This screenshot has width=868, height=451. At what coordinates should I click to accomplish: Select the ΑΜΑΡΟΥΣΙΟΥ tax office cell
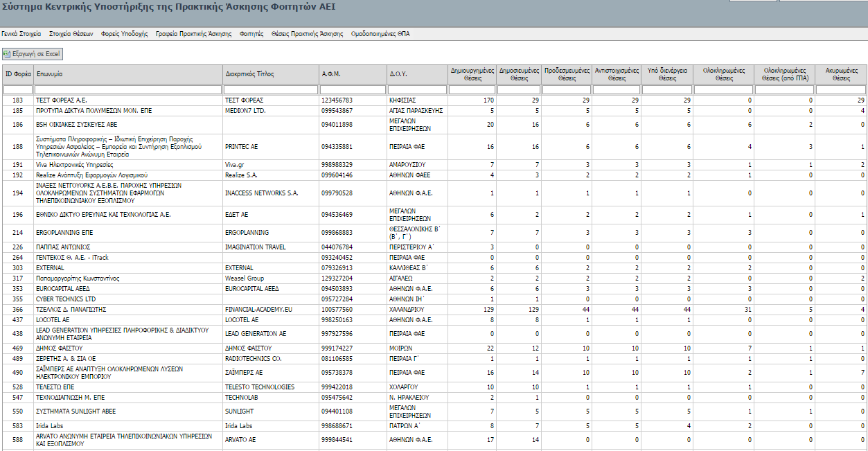coord(417,165)
